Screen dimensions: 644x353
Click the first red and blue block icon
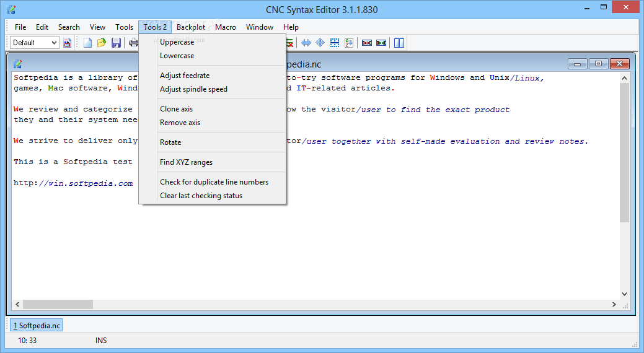[x=367, y=43]
